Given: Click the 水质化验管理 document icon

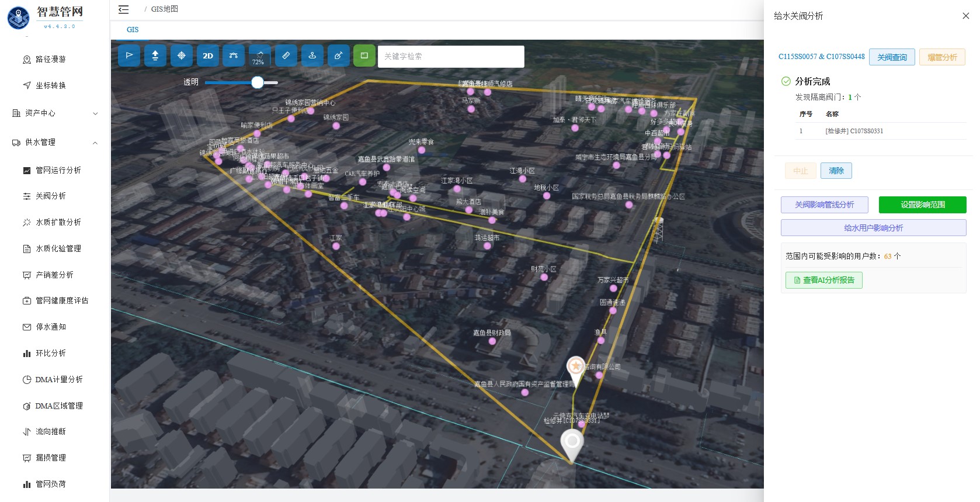Looking at the screenshot, I should point(26,248).
